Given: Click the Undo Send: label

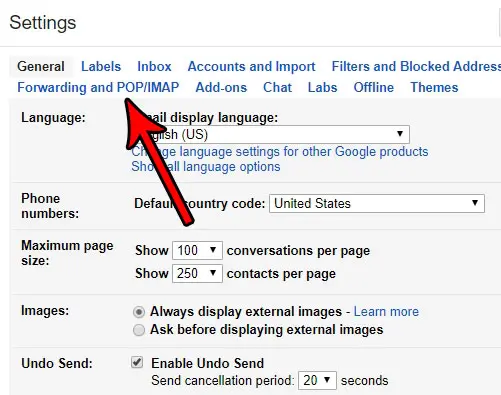Looking at the screenshot, I should tap(57, 363).
